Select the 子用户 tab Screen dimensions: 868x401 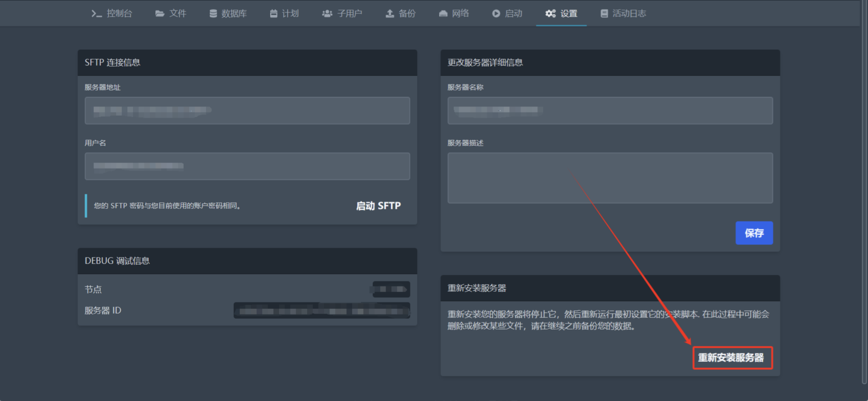point(342,13)
